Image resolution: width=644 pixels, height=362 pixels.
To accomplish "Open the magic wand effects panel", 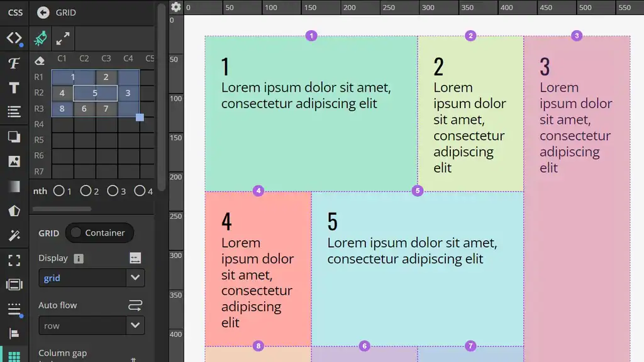I will pos(14,236).
